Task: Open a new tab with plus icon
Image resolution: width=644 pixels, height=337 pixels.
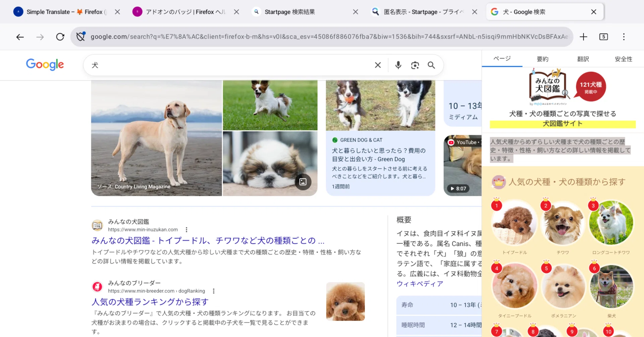Action: point(583,37)
